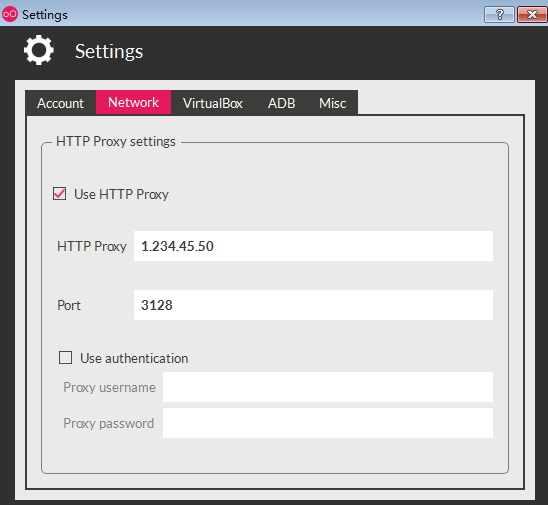Click the Settings header text
The width and height of the screenshot is (548, 505).
click(x=109, y=52)
